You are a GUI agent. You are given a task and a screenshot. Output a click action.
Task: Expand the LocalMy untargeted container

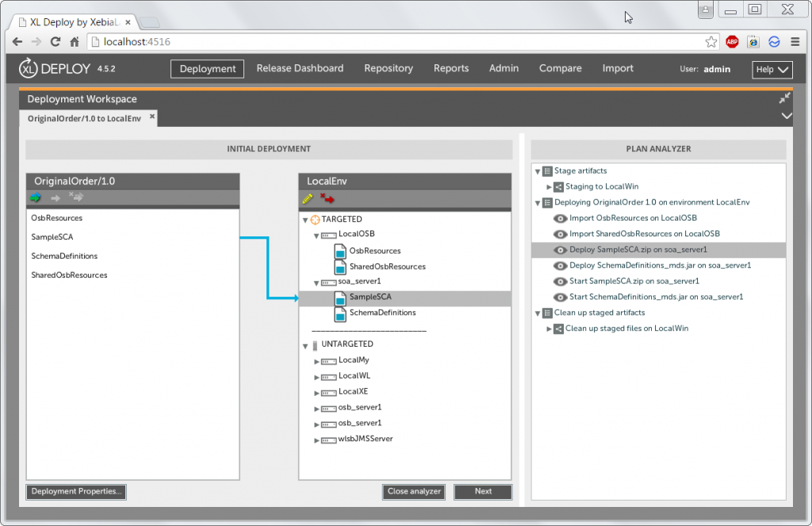(x=317, y=361)
